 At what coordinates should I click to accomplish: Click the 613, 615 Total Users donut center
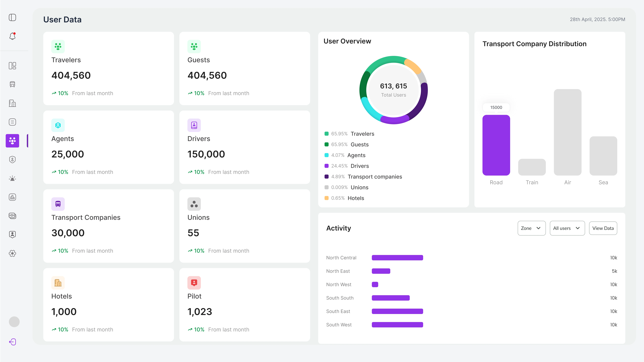click(394, 90)
